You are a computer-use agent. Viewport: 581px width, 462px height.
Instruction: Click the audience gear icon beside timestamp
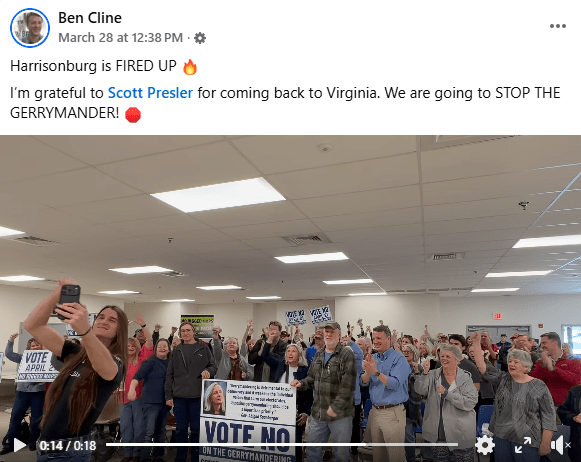click(200, 38)
